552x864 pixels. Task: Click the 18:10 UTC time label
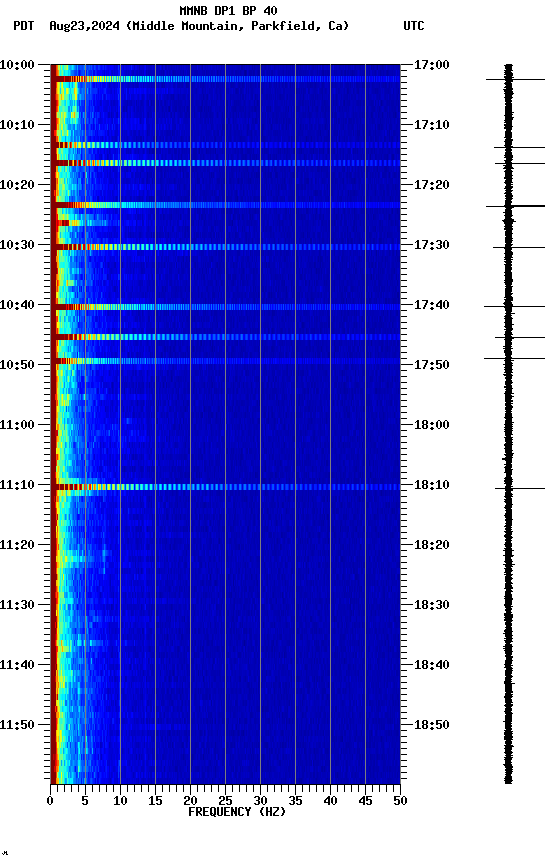[x=431, y=485]
